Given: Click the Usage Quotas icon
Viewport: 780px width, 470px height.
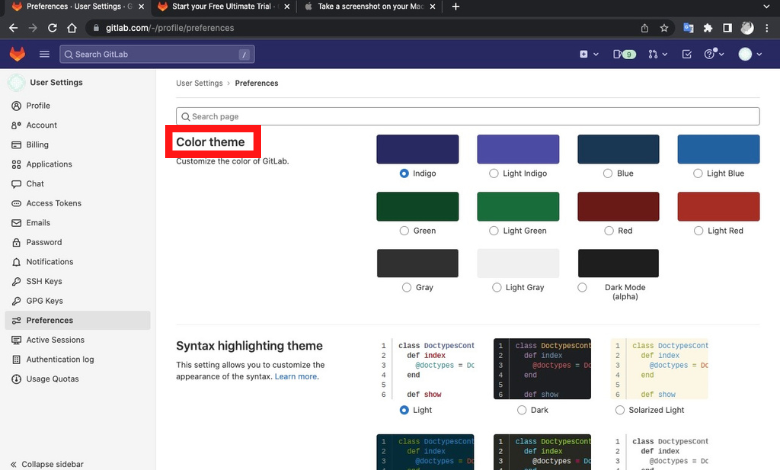Looking at the screenshot, I should (x=16, y=379).
